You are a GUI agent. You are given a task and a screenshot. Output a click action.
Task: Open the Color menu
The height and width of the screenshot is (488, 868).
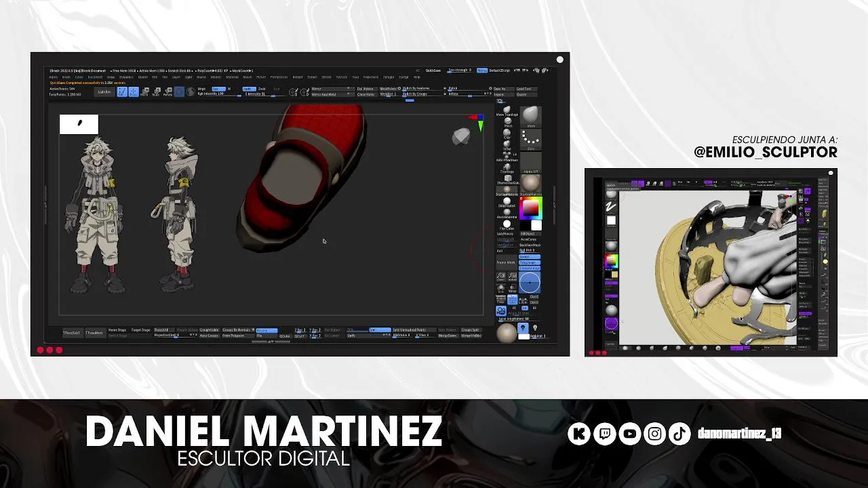79,77
